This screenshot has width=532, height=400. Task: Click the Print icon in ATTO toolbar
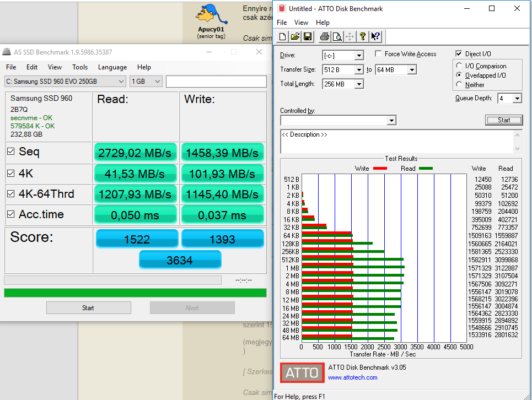pos(324,36)
